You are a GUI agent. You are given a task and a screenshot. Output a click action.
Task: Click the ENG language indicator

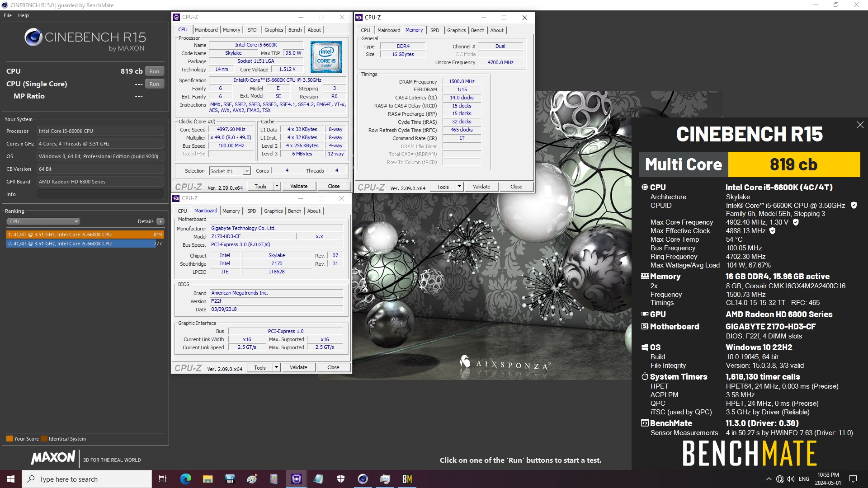[x=804, y=479]
